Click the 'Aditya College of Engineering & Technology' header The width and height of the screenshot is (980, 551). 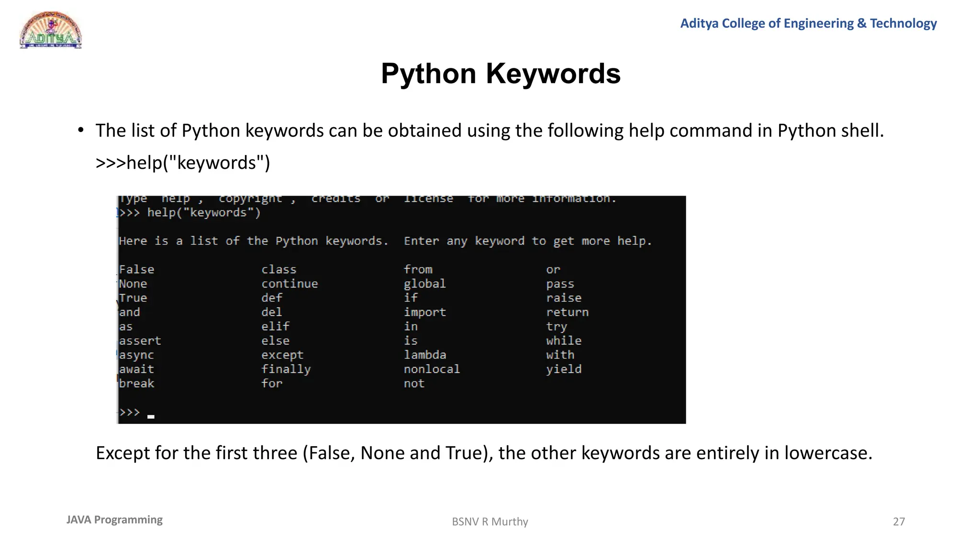[808, 23]
